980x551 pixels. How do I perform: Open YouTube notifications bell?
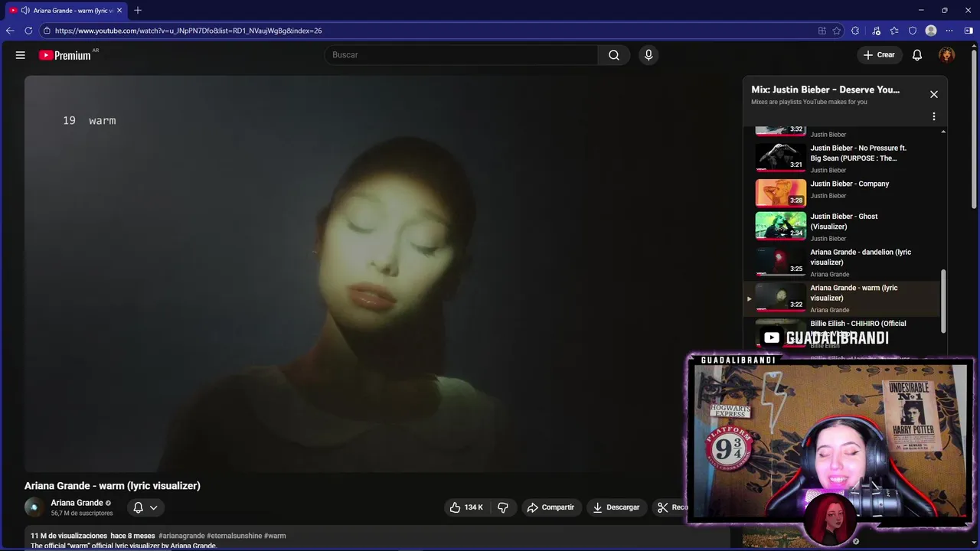coord(917,55)
